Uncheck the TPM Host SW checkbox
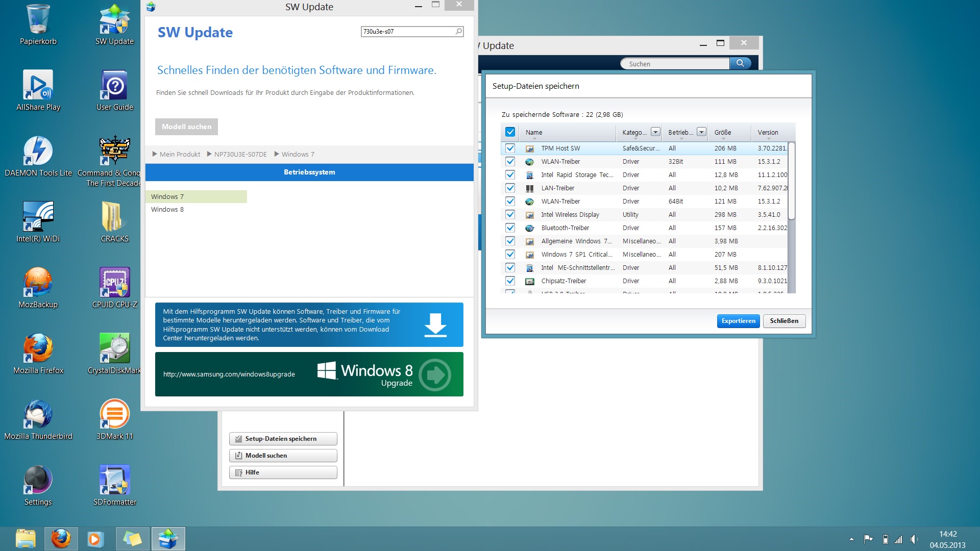Screen dimensions: 980x551 coord(510,148)
